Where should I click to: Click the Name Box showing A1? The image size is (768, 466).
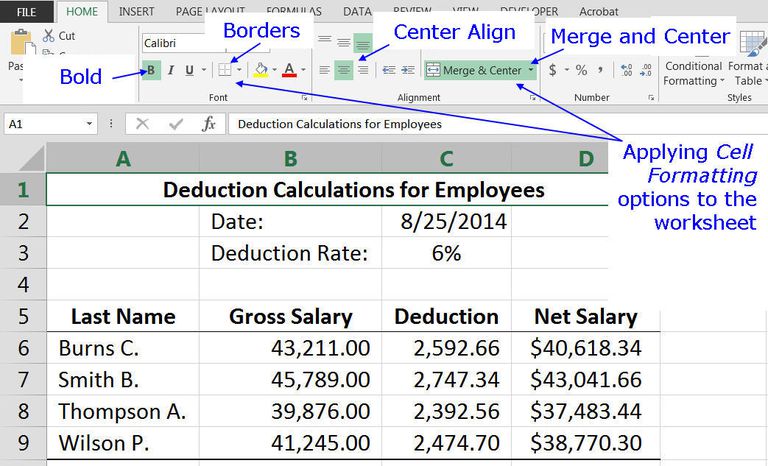[x=44, y=124]
